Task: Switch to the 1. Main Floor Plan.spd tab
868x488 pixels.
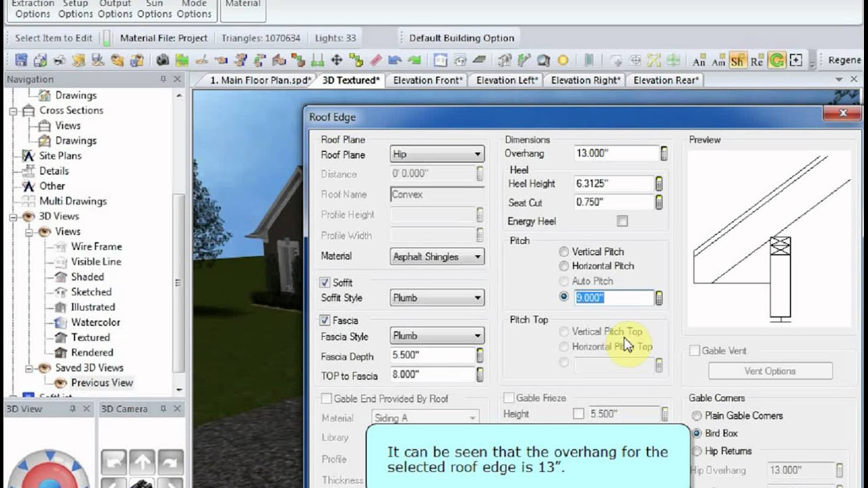Action: pos(260,80)
